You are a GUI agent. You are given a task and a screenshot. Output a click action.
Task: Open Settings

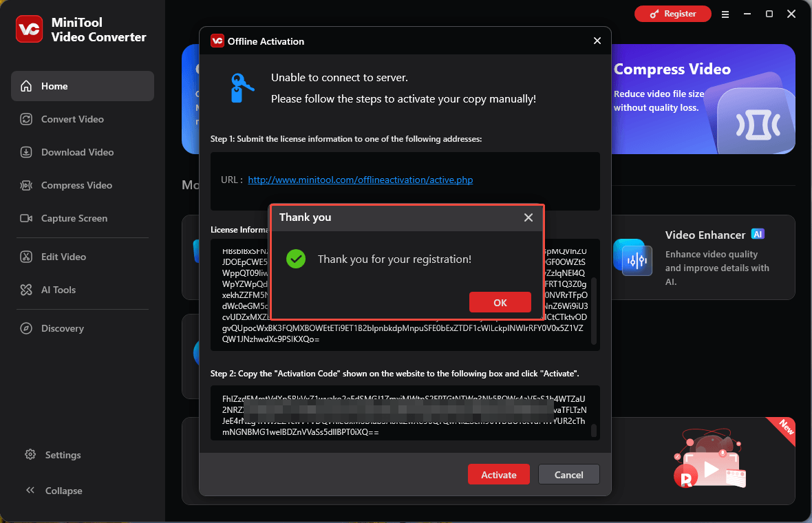pos(83,455)
